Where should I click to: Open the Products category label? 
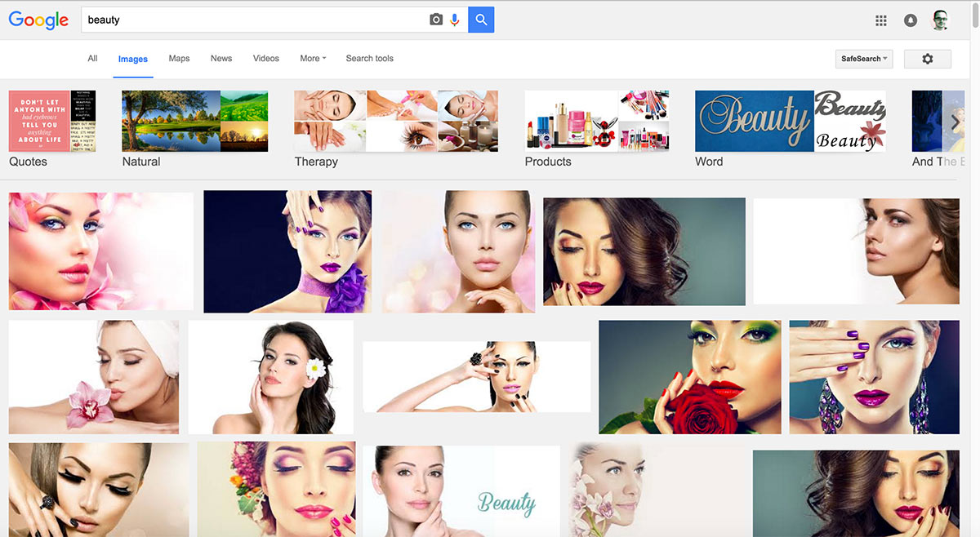(x=548, y=162)
